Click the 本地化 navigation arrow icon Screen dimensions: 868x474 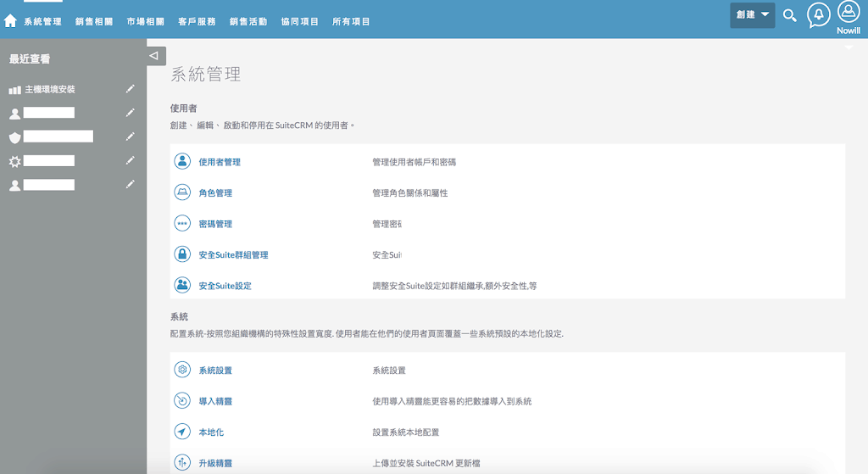tap(182, 432)
